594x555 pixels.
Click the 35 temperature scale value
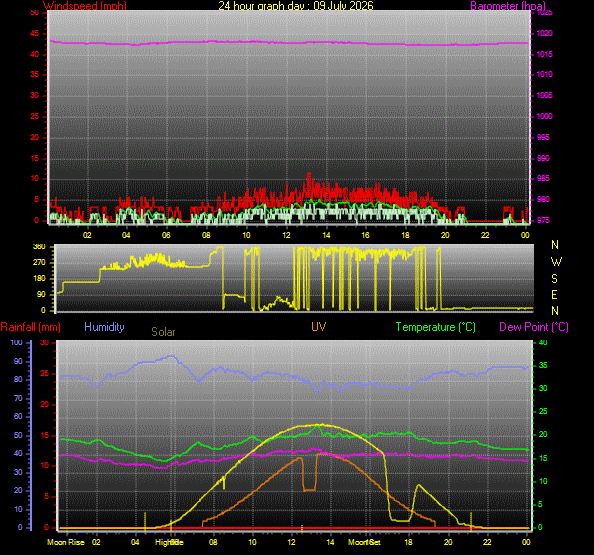(543, 365)
